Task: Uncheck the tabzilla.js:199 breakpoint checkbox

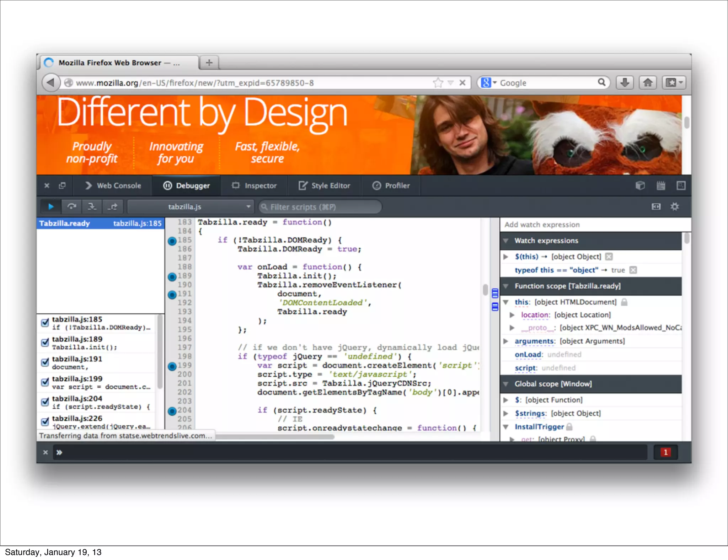Action: [45, 382]
